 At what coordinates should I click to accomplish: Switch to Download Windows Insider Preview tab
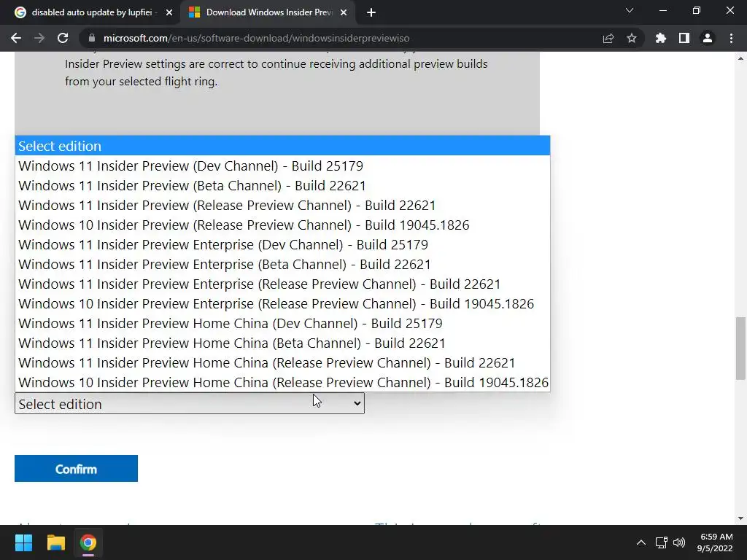coord(268,12)
